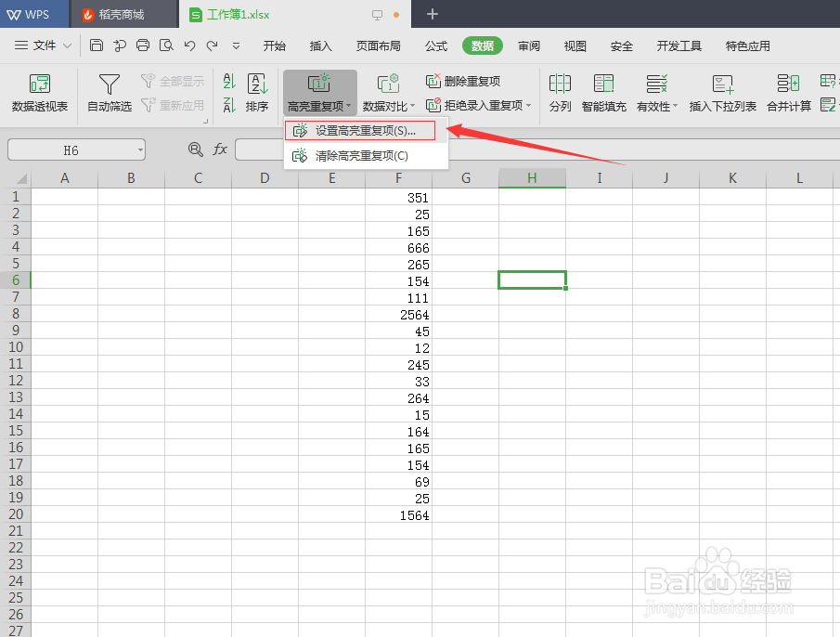Image resolution: width=840 pixels, height=637 pixels.
Task: Click the Data (数据) ribbon tab
Action: click(x=482, y=46)
